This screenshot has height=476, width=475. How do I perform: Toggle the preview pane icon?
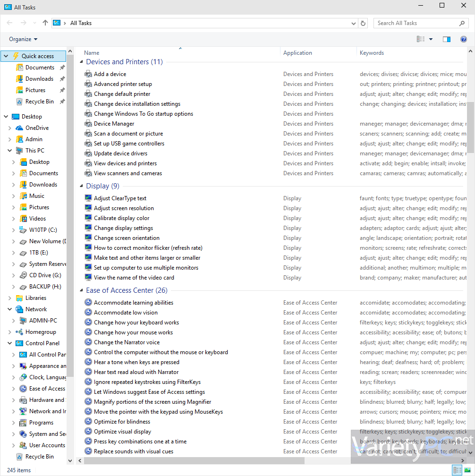[x=447, y=39]
